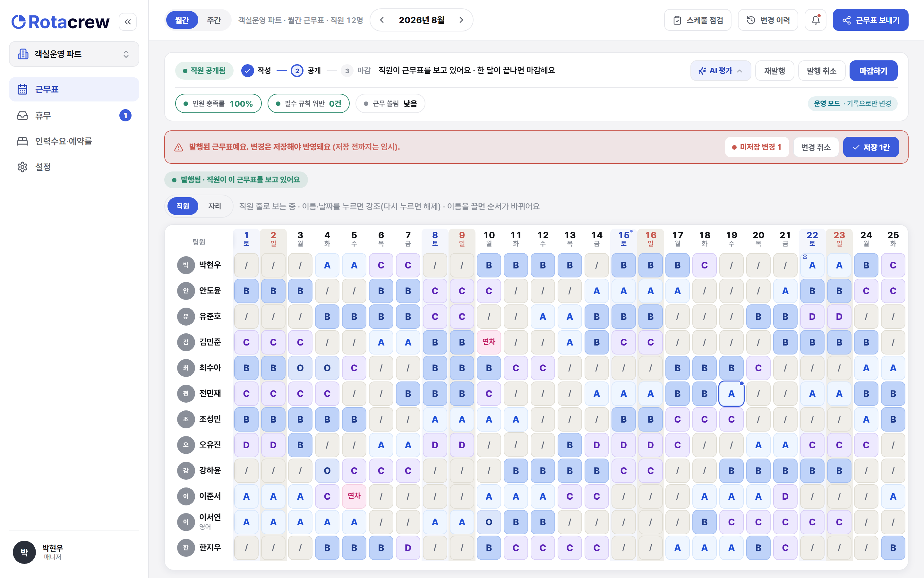
Task: Click 최수아's O shift on the 3rd
Action: [x=300, y=368]
